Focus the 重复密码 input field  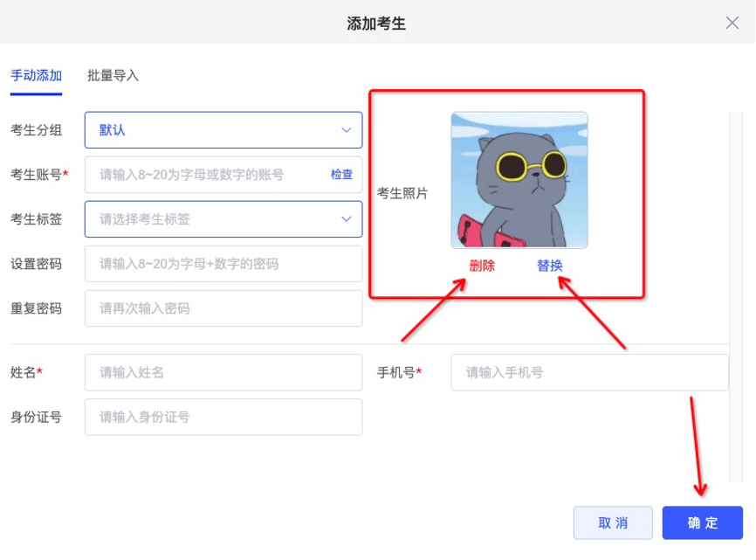point(223,308)
